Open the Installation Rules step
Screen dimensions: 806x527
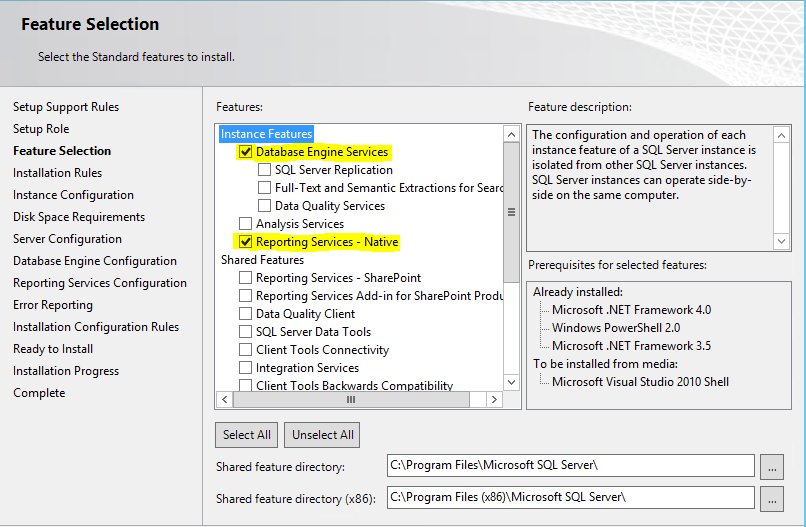coord(58,173)
